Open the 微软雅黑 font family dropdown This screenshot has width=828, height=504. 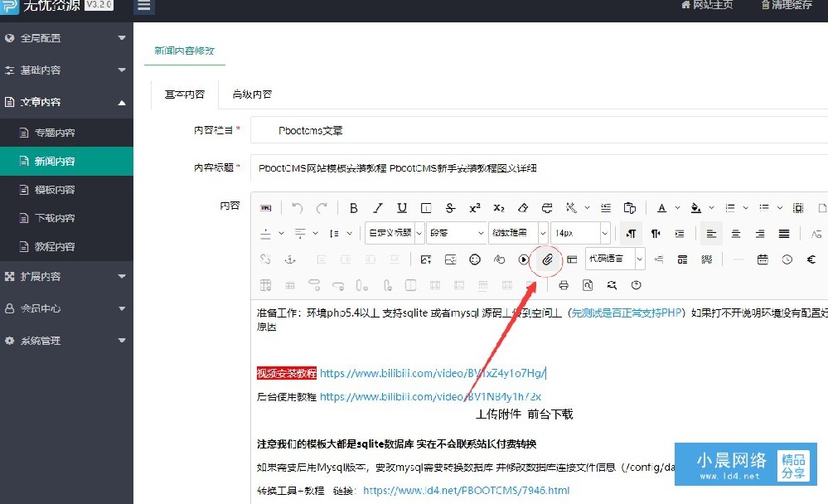(518, 233)
